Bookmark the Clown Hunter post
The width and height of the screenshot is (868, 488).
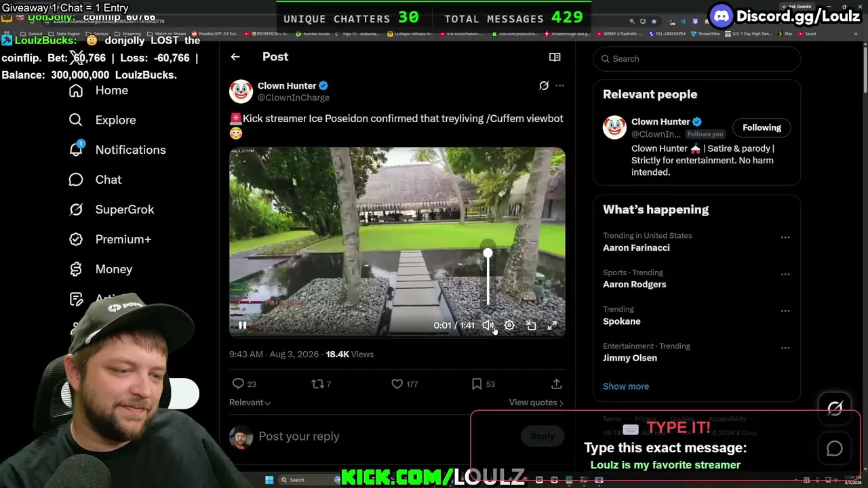(477, 384)
